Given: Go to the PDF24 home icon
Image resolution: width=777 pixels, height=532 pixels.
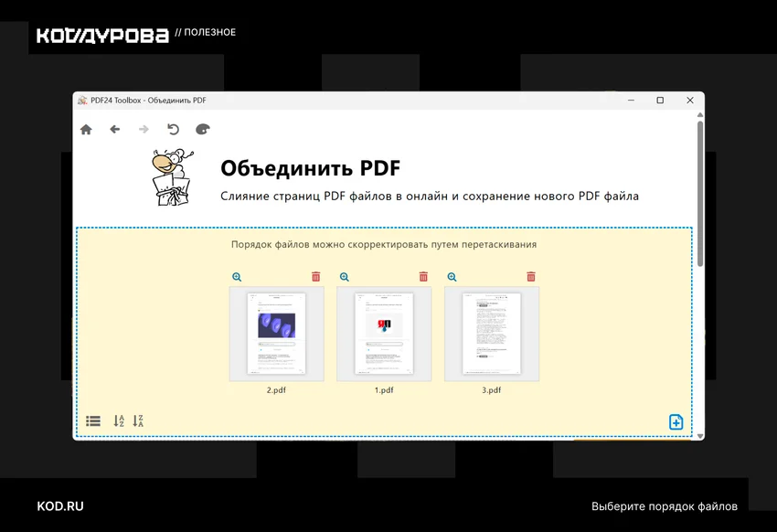Looking at the screenshot, I should [x=86, y=130].
